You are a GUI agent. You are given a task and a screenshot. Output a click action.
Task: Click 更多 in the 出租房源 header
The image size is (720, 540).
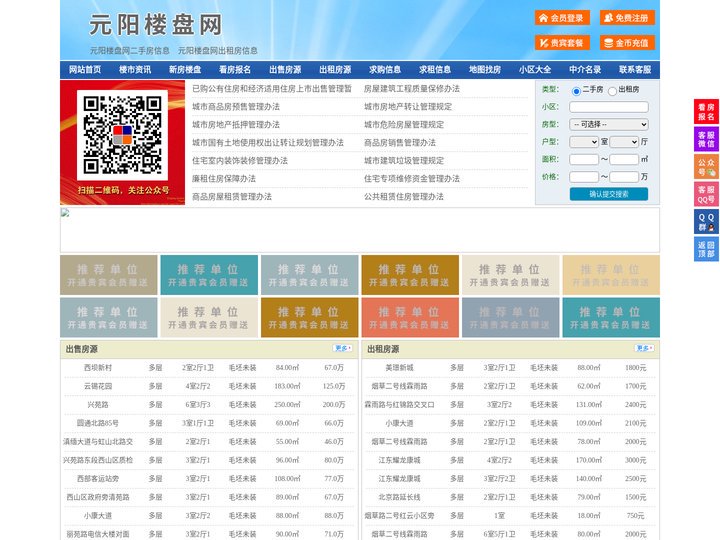tap(644, 349)
